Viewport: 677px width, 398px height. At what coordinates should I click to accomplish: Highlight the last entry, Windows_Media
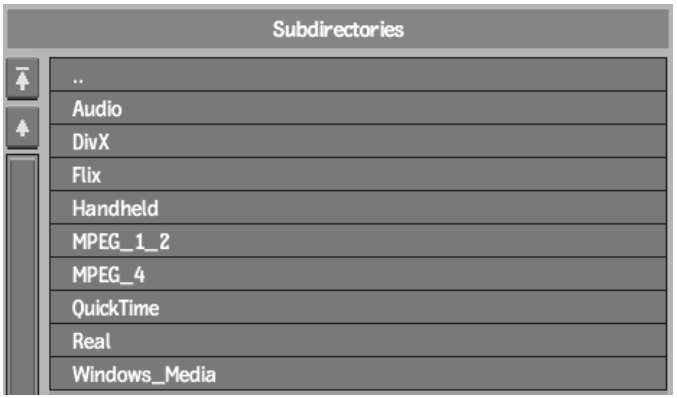[x=358, y=374]
